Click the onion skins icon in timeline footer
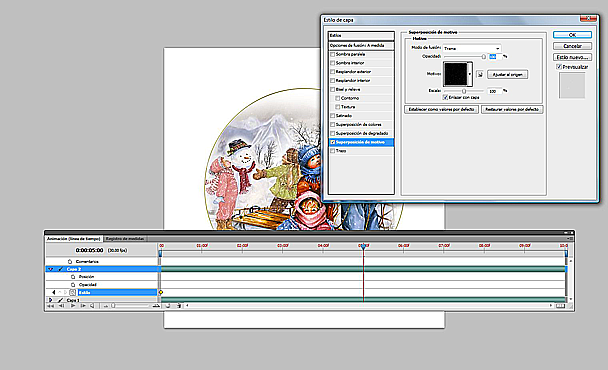 168,306
